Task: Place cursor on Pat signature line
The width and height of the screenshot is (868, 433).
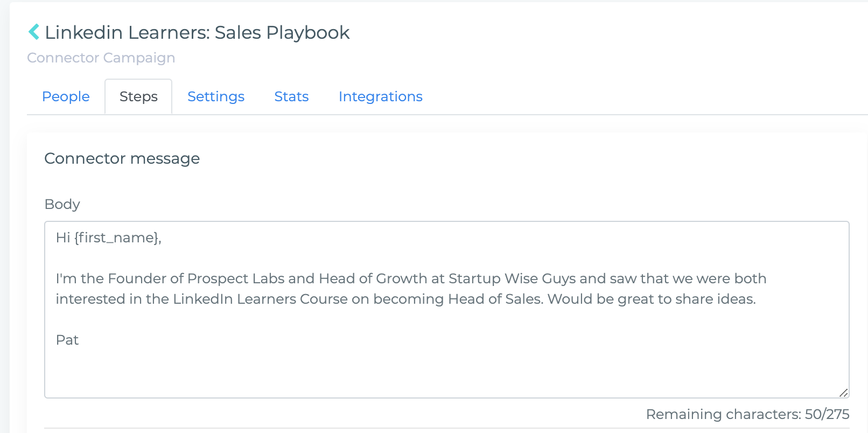Action: pyautogui.click(x=67, y=340)
